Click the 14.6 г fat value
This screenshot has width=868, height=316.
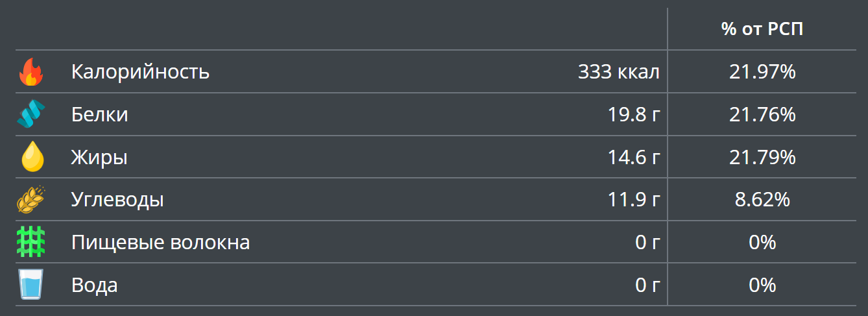(x=634, y=158)
